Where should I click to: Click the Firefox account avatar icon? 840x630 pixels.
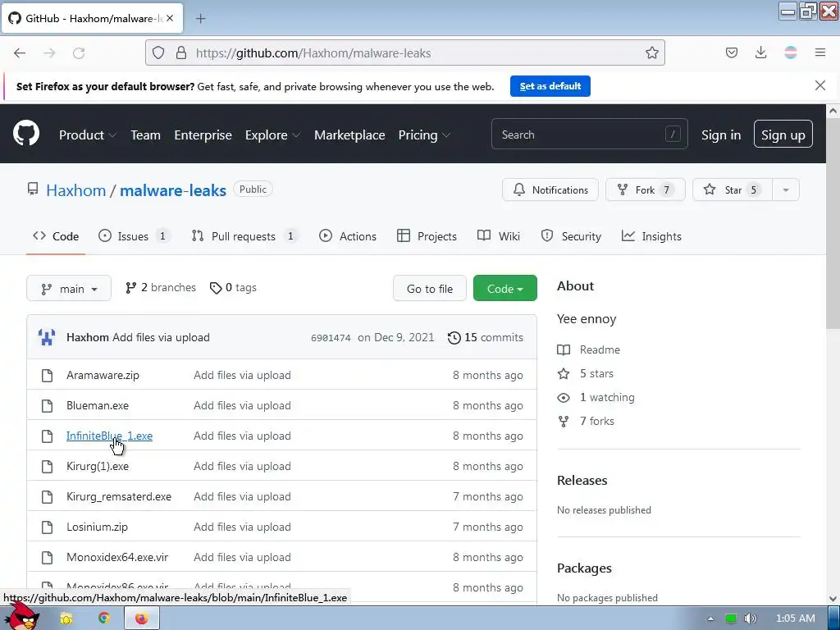coord(790,52)
